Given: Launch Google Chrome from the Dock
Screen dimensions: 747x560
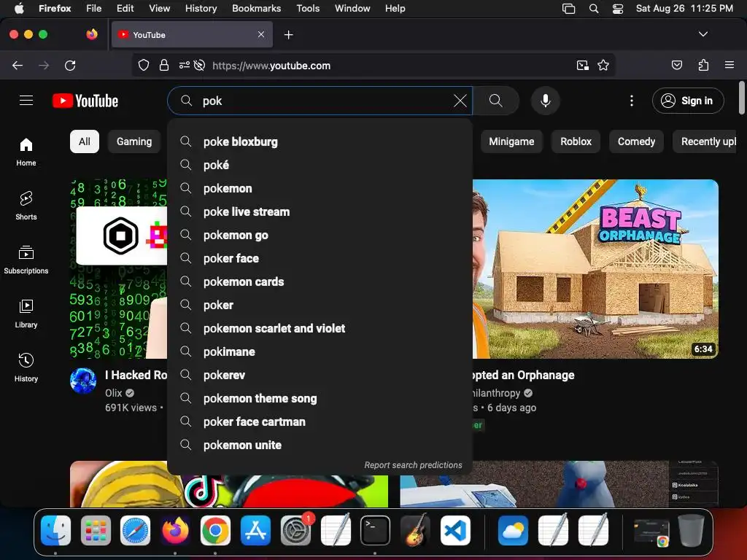Looking at the screenshot, I should 215,531.
